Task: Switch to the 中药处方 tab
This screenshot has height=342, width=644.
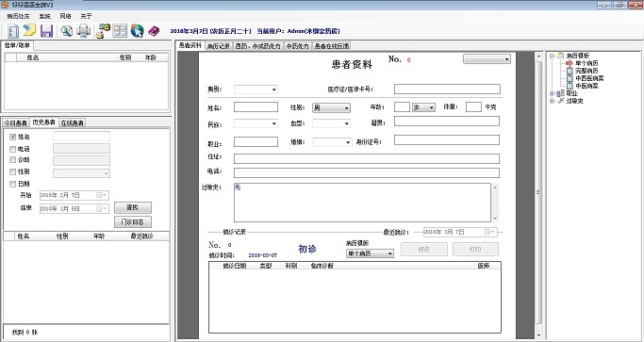Action: [x=297, y=46]
